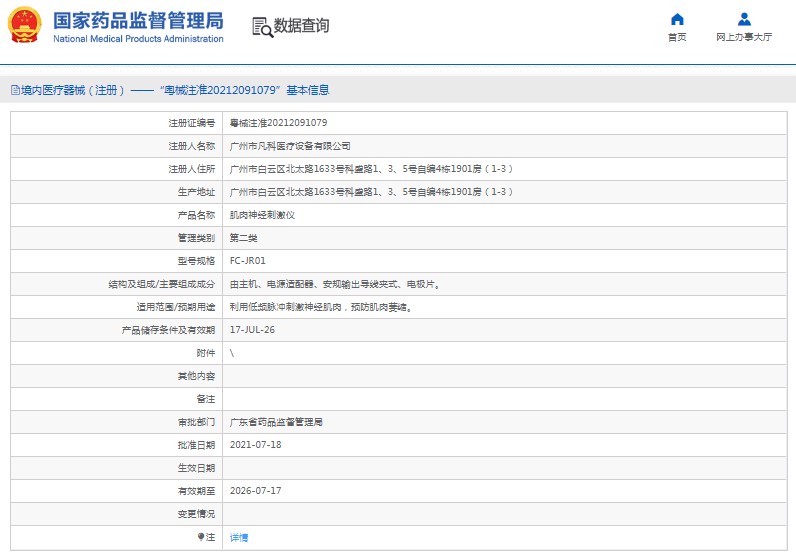Screen dimensions: 796x556
Task: Click the 生产地址 address value
Action: click(371, 192)
